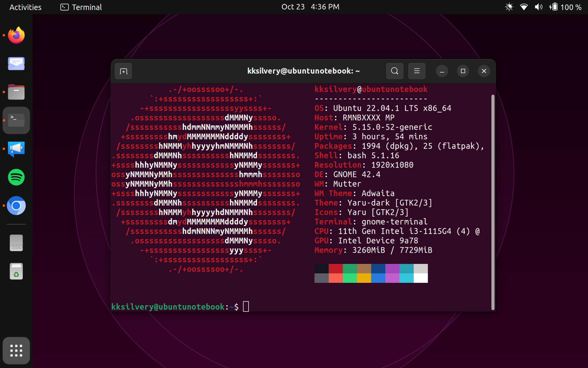Image resolution: width=588 pixels, height=368 pixels.
Task: Open the Trash in the dock
Action: [x=16, y=271]
